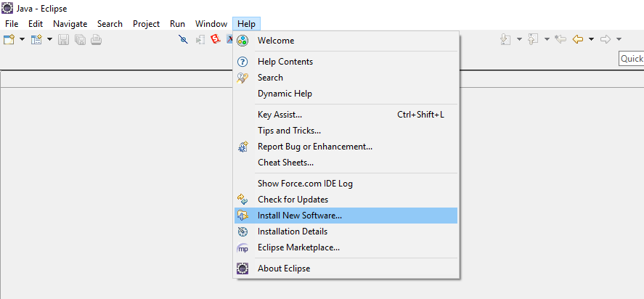Screen dimensions: 644x299
Task: Click the Skip All Breakpoints toolbar icon
Action: click(183, 39)
